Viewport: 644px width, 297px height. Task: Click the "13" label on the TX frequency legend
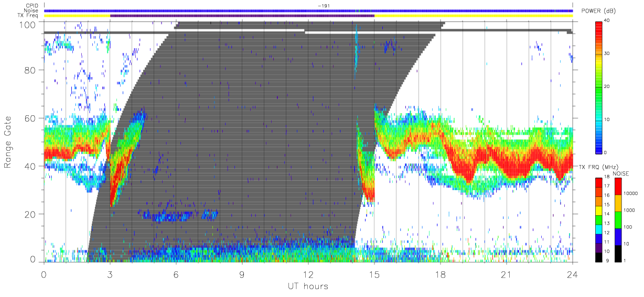pyautogui.click(x=607, y=223)
